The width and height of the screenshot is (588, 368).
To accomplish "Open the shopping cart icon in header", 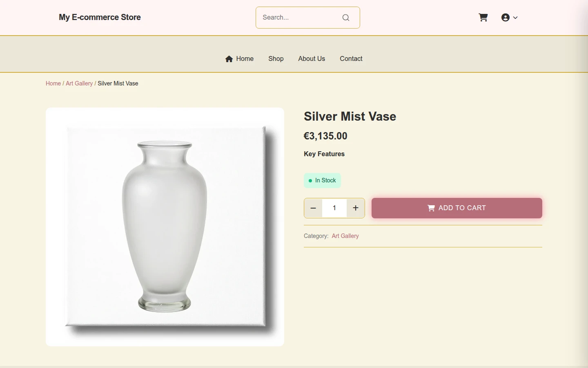I will point(483,18).
